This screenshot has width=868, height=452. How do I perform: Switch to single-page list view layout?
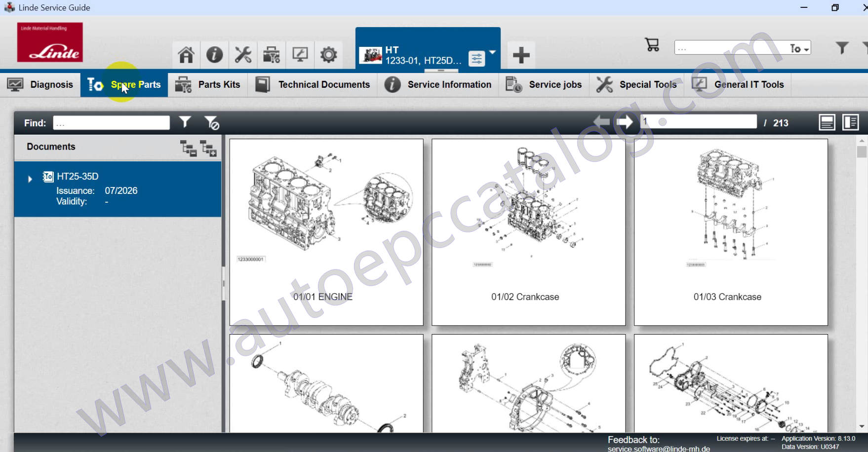[x=827, y=122]
